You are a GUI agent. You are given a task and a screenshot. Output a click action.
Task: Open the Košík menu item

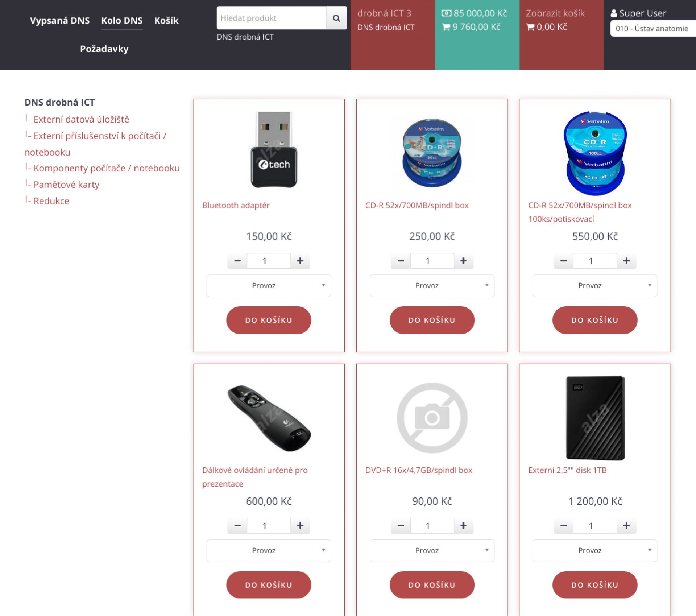click(166, 21)
